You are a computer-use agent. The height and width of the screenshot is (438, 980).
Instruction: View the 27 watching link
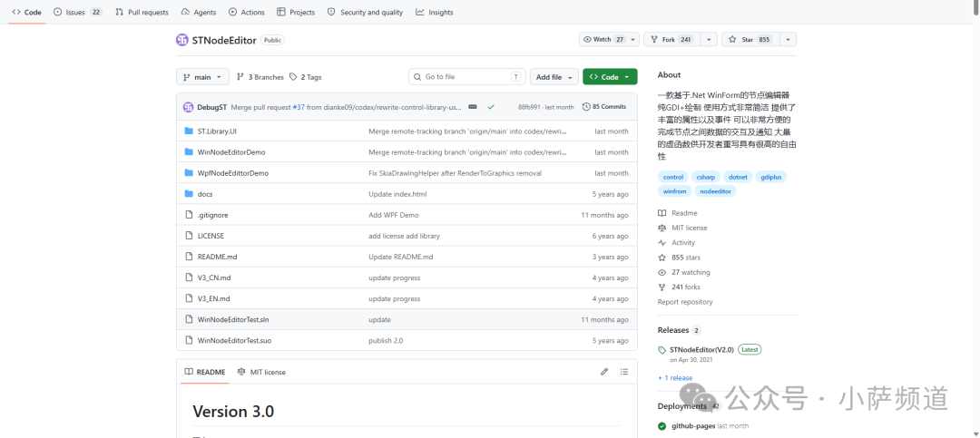click(683, 272)
